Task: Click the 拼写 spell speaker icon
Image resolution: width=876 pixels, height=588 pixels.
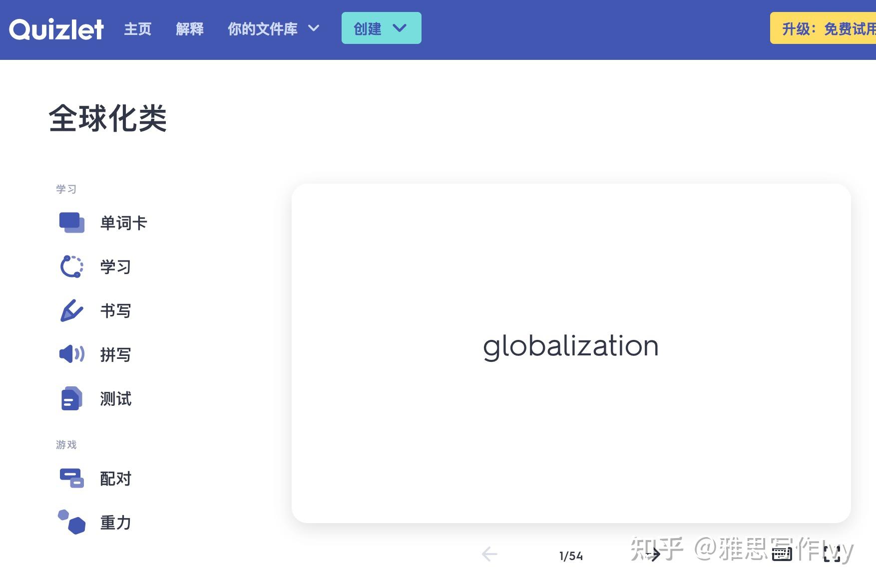Action: tap(71, 354)
